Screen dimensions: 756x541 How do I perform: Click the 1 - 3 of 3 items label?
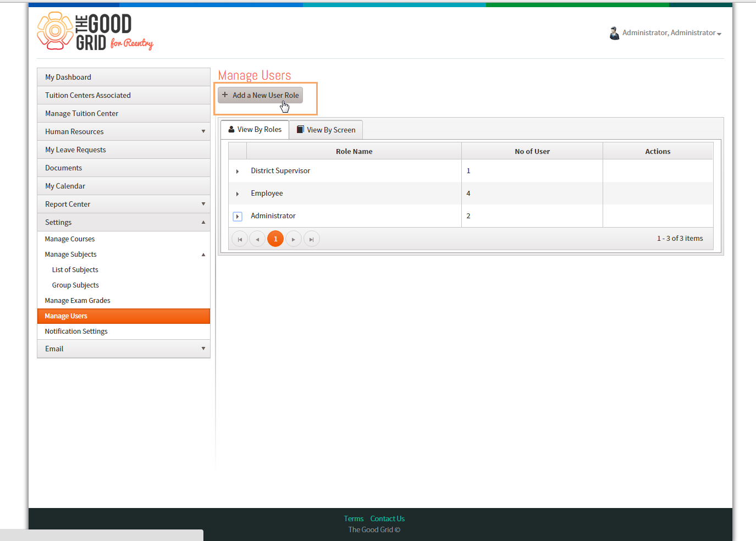[x=680, y=239]
